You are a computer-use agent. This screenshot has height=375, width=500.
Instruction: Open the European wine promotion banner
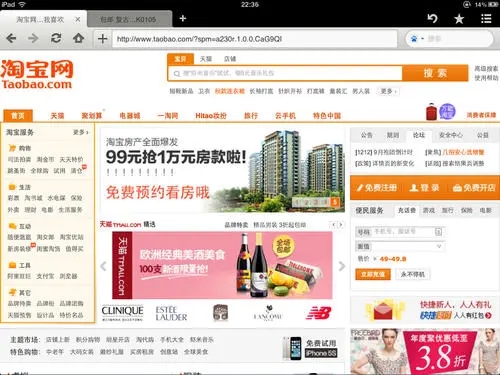pyautogui.click(x=222, y=265)
